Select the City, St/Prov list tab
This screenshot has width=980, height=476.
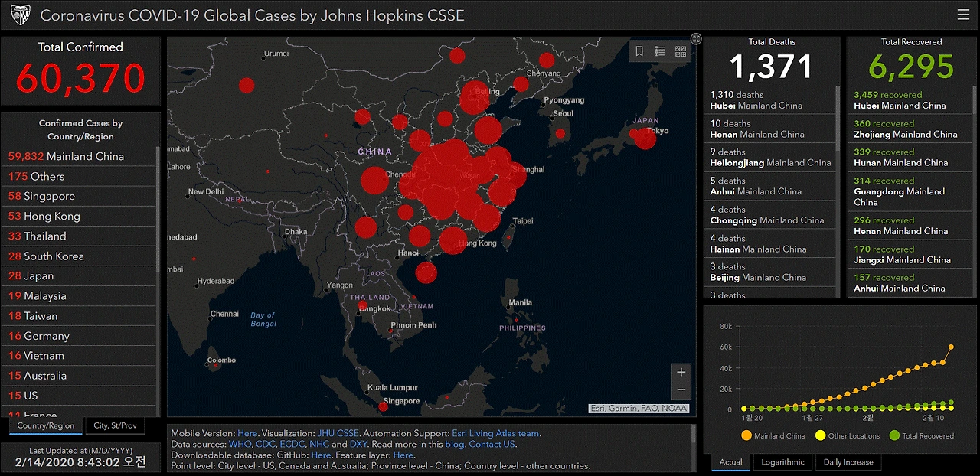click(x=115, y=425)
